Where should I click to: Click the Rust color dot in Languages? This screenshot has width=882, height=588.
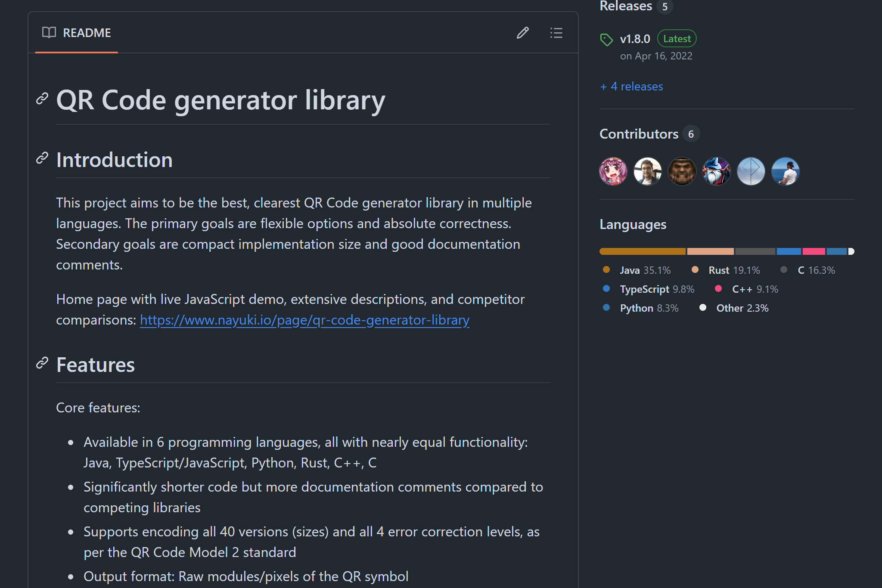click(695, 270)
